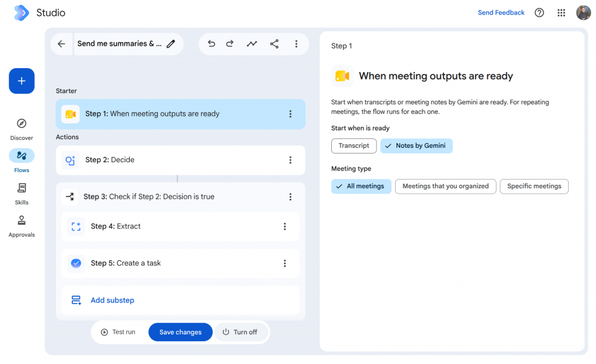
Task: Open the Flows section icon
Action: click(x=22, y=156)
